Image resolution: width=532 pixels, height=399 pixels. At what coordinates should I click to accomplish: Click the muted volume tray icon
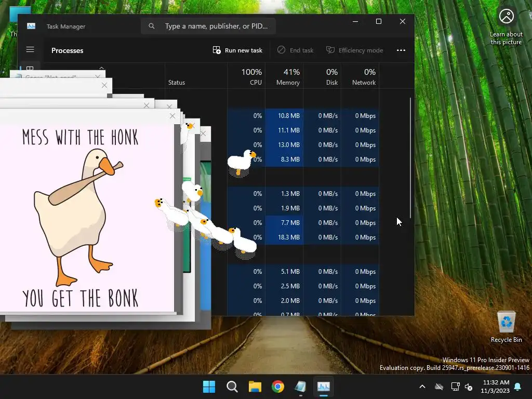pos(469,387)
